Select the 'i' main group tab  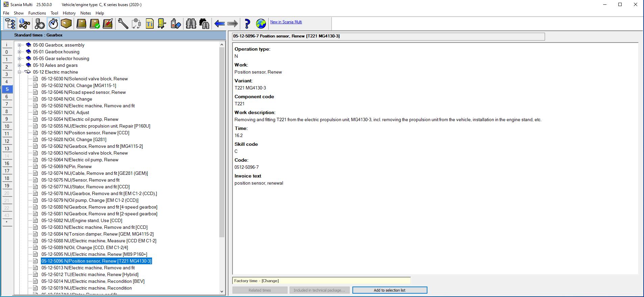[x=7, y=45]
